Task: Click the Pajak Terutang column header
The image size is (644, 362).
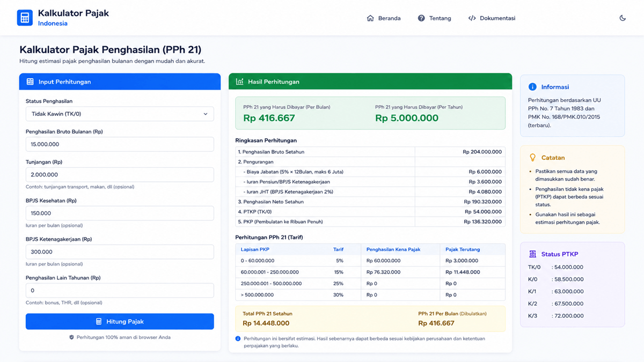Action: coord(463,249)
